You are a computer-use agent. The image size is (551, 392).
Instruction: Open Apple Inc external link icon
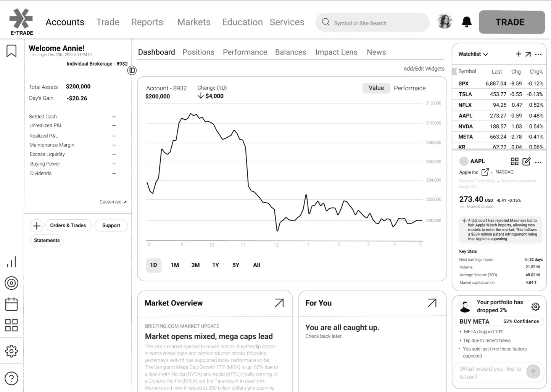pyautogui.click(x=485, y=172)
